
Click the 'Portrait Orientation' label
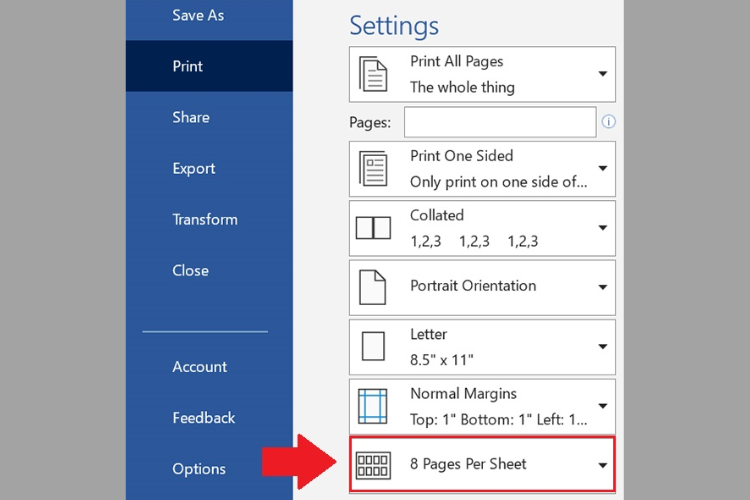point(473,286)
